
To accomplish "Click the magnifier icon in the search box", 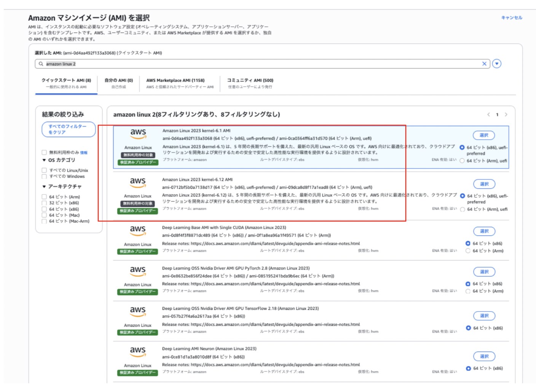I will click(x=41, y=64).
